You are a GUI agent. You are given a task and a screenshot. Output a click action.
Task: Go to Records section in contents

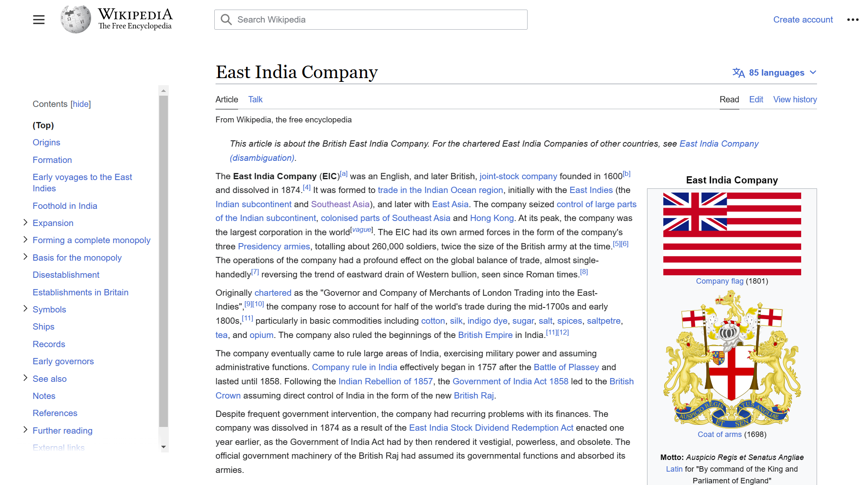click(x=49, y=344)
